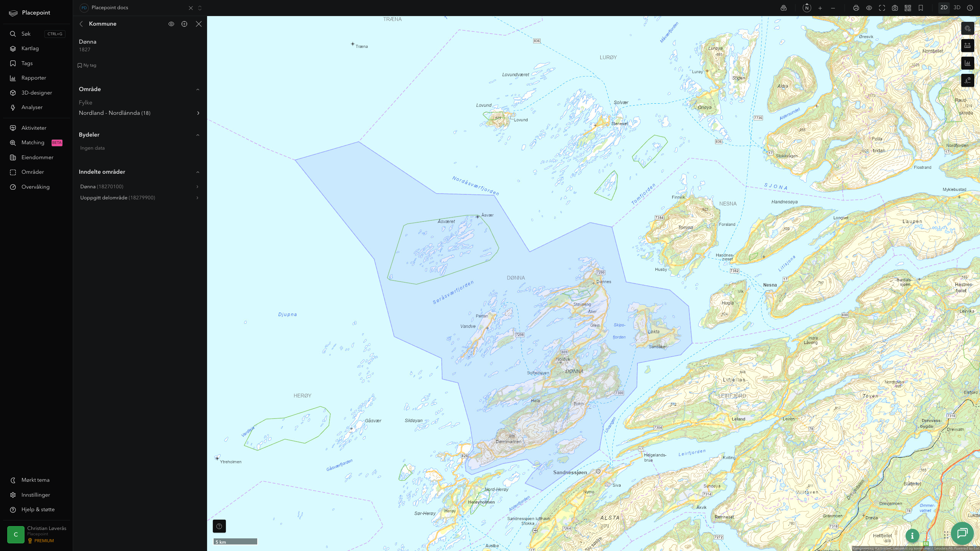Enter fullscreen map view
This screenshot has width=980, height=551.
[x=882, y=8]
